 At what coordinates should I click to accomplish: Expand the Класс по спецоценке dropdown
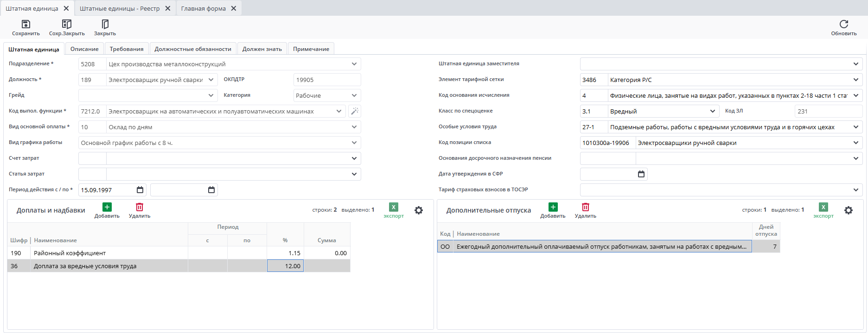click(x=713, y=111)
